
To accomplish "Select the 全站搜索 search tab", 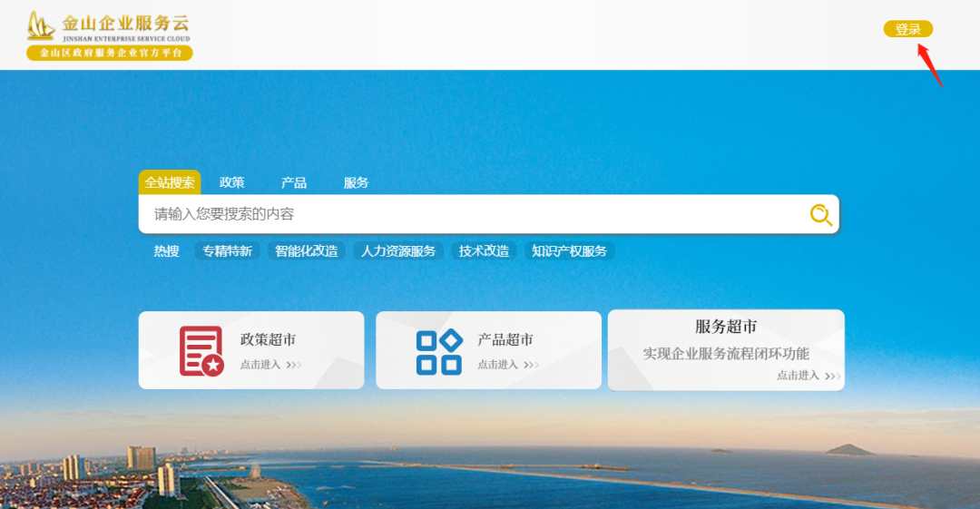I will pos(170,182).
